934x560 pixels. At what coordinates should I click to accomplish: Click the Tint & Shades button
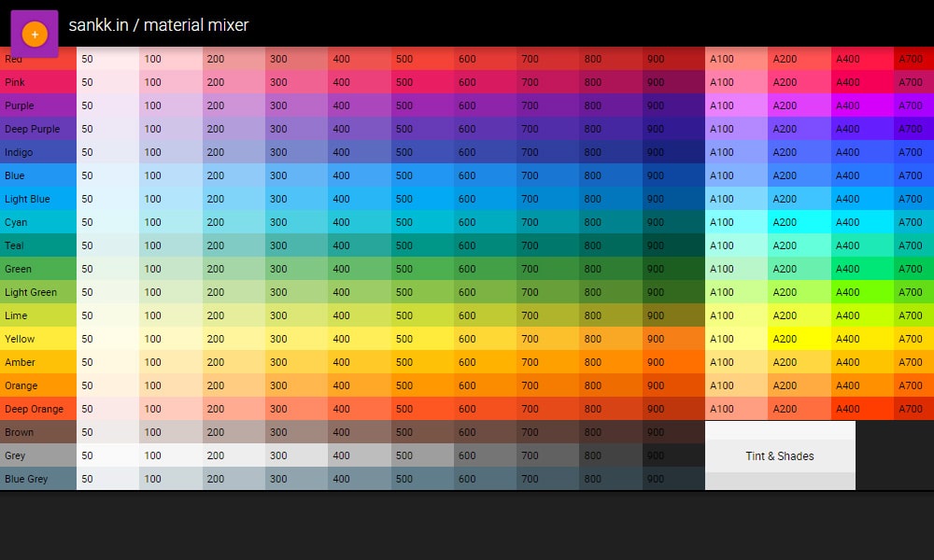(x=780, y=455)
